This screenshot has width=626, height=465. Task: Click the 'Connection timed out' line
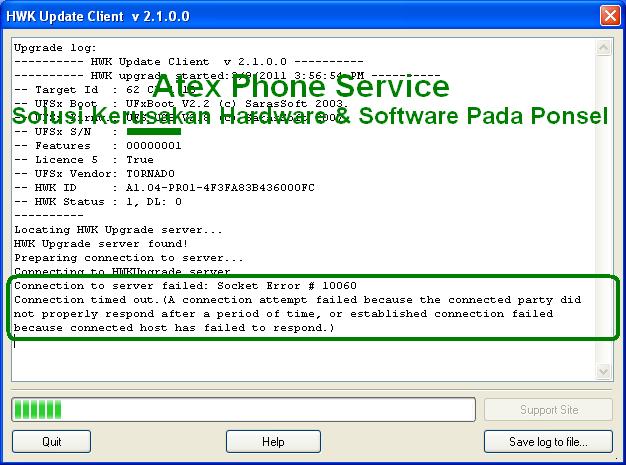pos(297,300)
